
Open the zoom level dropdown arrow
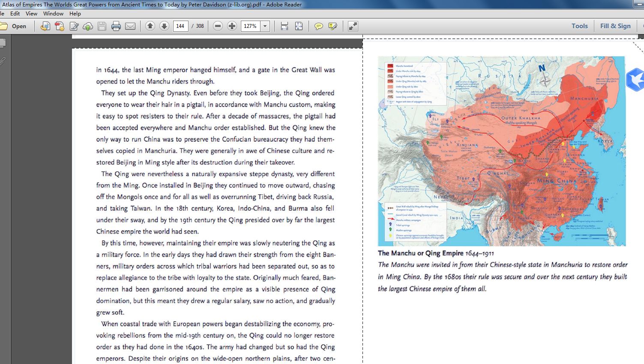pyautogui.click(x=265, y=26)
